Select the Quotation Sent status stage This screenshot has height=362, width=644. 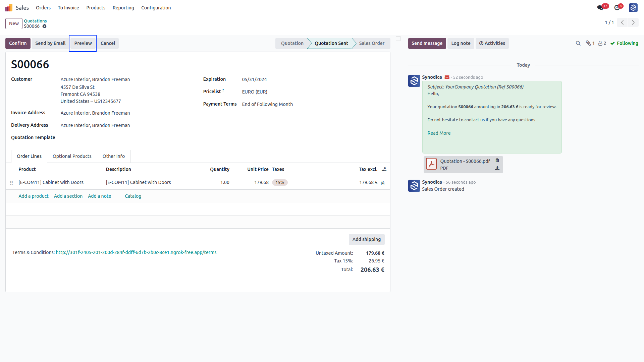[x=331, y=43]
